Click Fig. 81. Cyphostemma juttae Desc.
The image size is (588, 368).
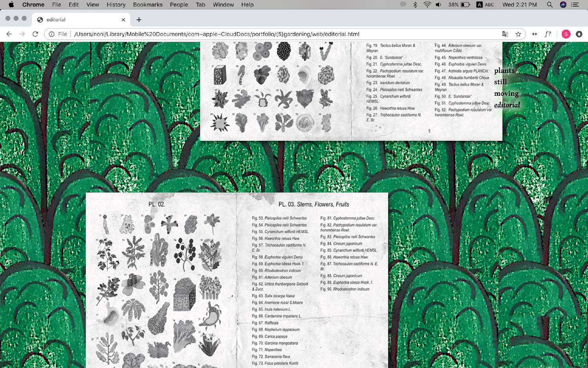click(347, 218)
